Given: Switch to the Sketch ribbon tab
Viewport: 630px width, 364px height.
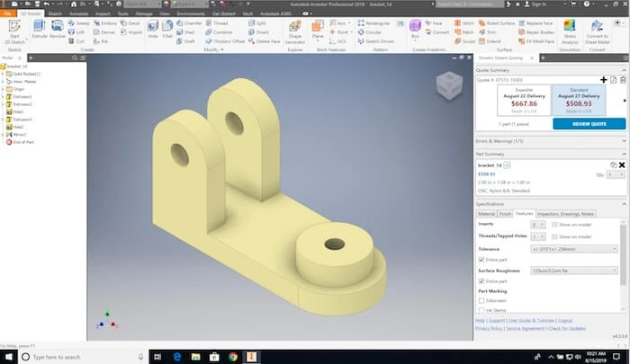Looking at the screenshot, I should point(55,13).
